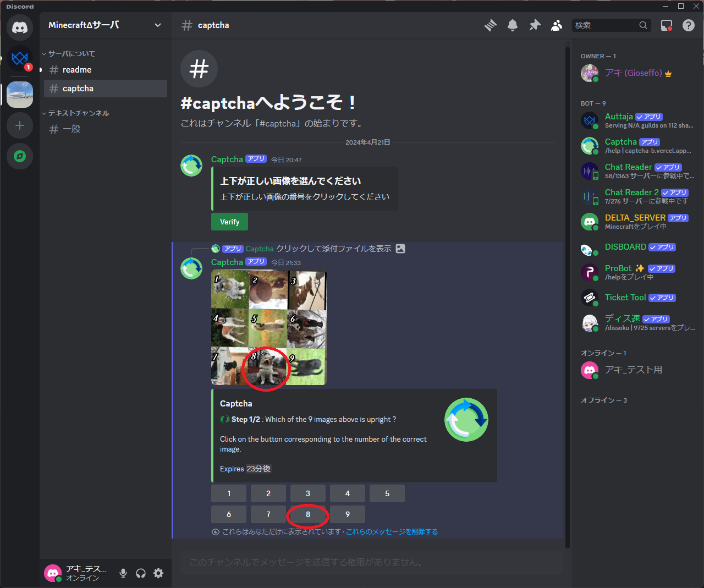Screen dimensions: 704x588
Task: Open Explore Discoverable Servers compass icon
Action: click(x=20, y=157)
